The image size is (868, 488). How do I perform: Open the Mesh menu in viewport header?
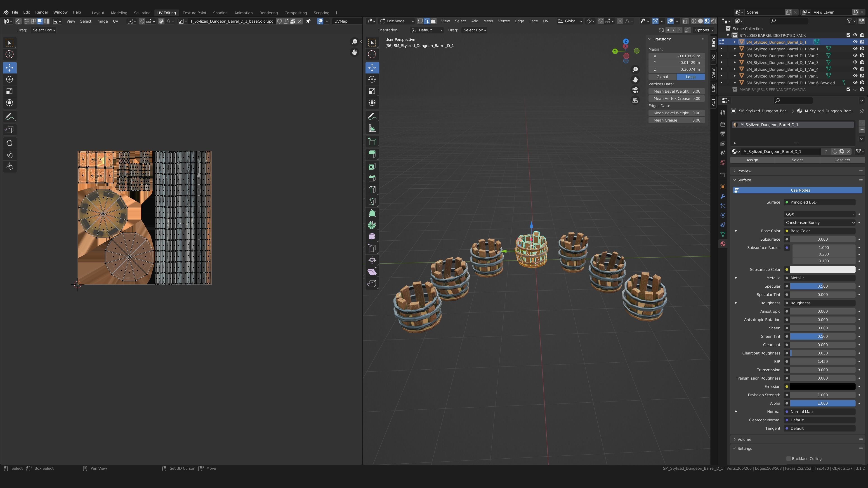(488, 21)
